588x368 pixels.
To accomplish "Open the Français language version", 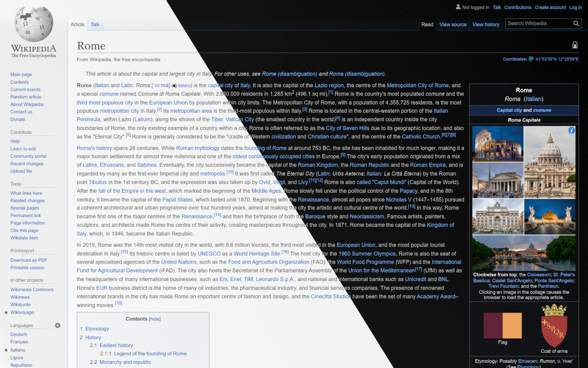I will (x=19, y=342).
